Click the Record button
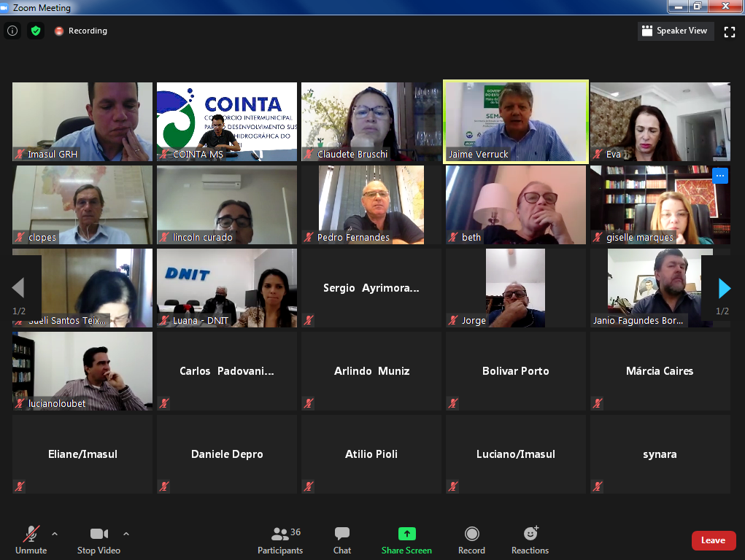Screen dimensions: 745x560 click(471, 541)
